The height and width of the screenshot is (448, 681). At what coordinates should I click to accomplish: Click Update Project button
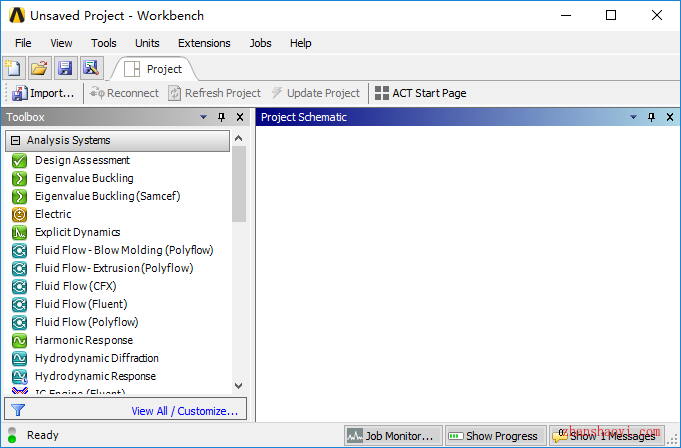(x=316, y=93)
